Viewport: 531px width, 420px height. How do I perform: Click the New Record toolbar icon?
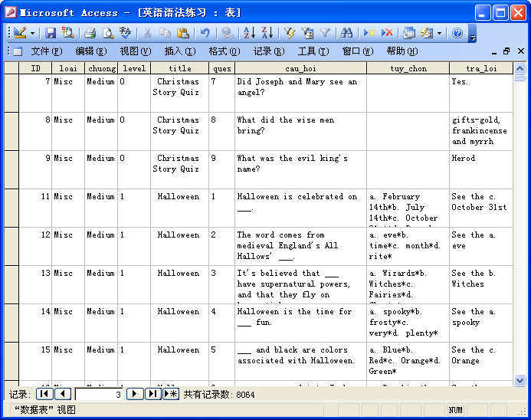coord(369,33)
